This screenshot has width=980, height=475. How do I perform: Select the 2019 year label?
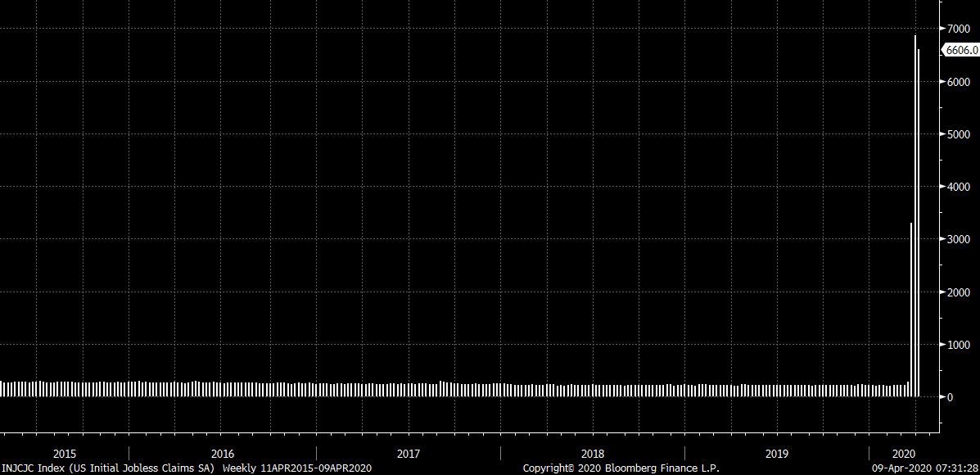[777, 454]
